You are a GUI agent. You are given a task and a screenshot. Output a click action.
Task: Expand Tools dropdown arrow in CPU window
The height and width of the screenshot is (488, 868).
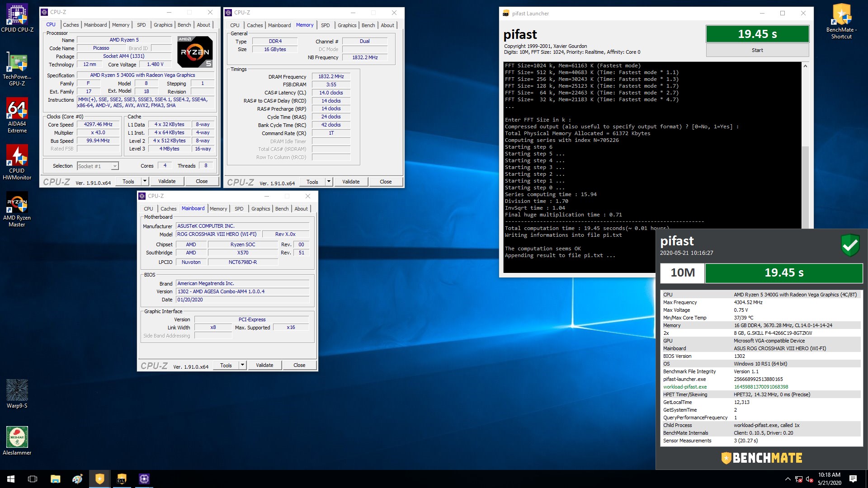coord(145,181)
